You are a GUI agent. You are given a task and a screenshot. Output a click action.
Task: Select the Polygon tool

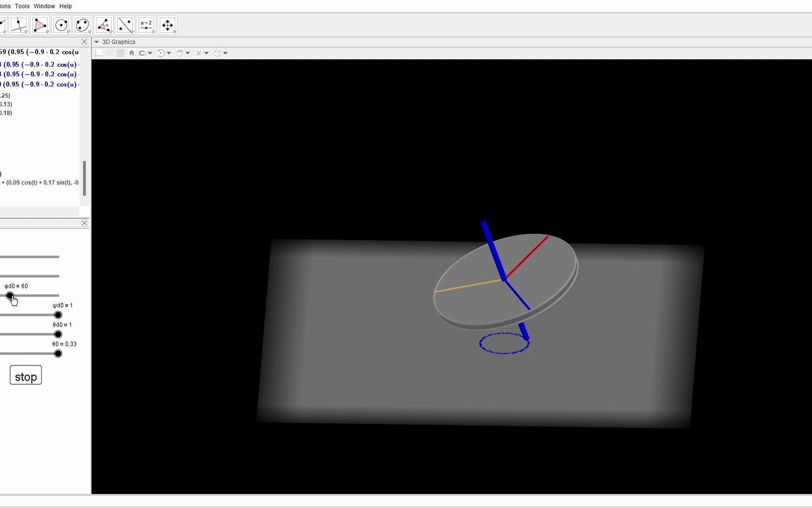(x=40, y=25)
